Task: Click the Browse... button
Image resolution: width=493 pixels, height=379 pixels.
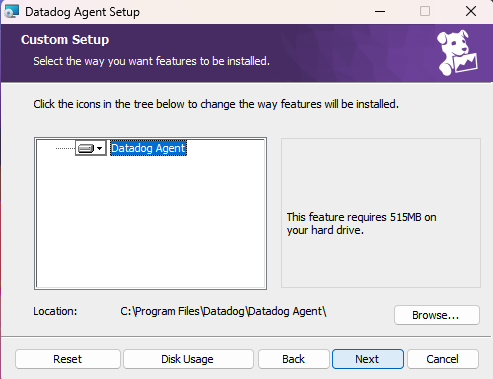Action: pos(437,315)
